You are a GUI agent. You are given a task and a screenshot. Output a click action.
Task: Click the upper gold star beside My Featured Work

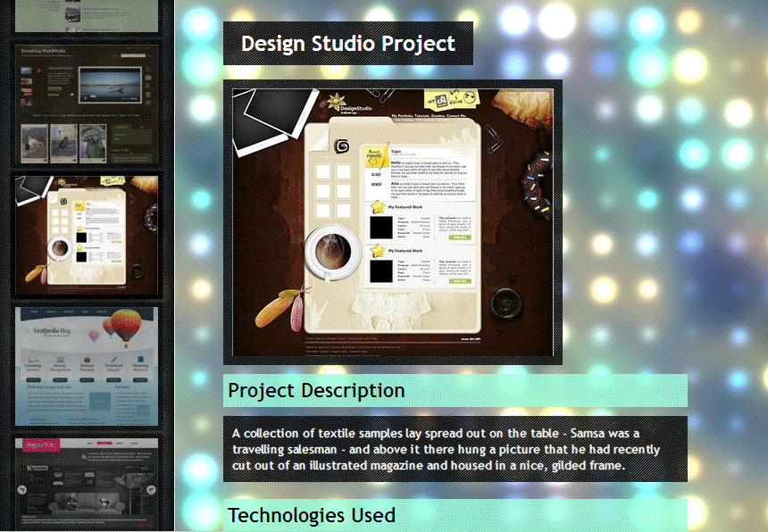click(378, 207)
